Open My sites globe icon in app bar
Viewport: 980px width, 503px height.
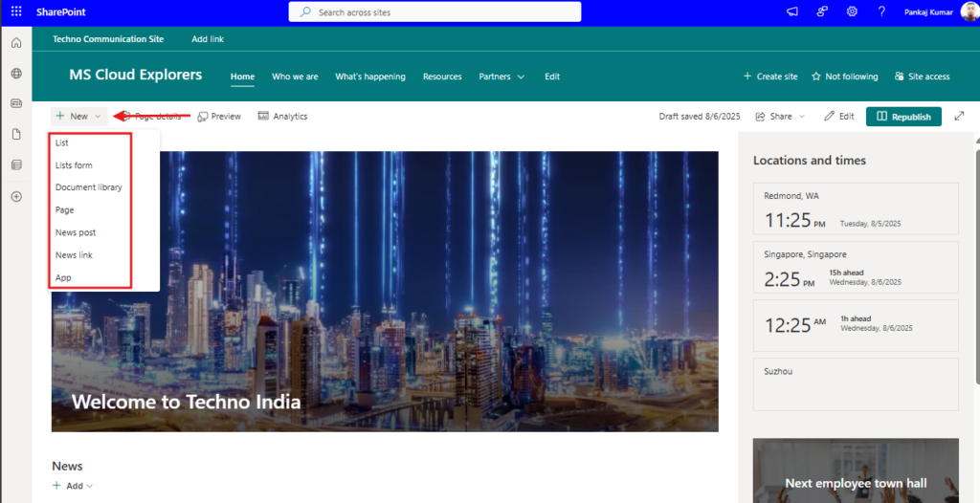16,73
